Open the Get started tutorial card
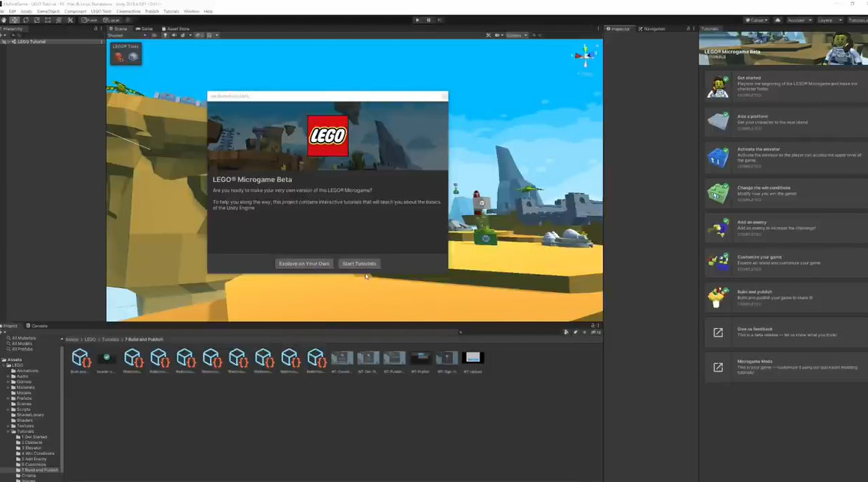Screen dimensions: 868x482 point(786,87)
